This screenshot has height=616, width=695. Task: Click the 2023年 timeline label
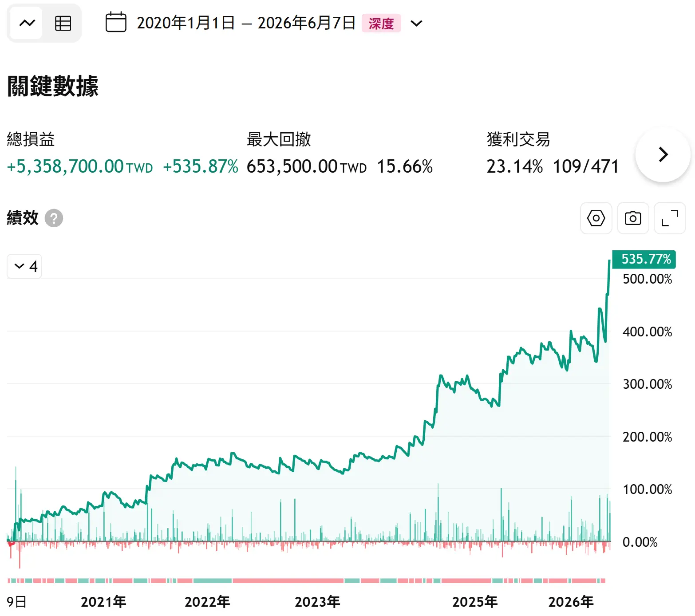(x=317, y=602)
